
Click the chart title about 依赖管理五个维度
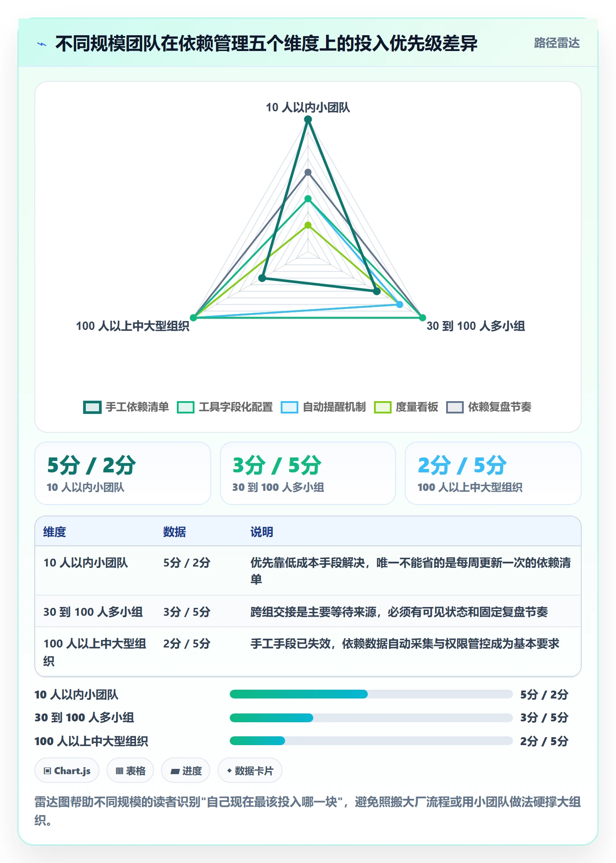[266, 44]
